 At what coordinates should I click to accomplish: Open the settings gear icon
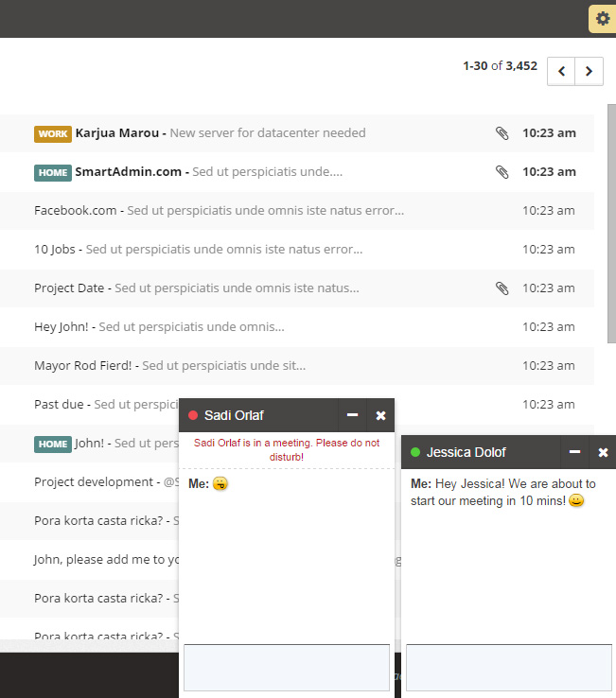pyautogui.click(x=602, y=19)
